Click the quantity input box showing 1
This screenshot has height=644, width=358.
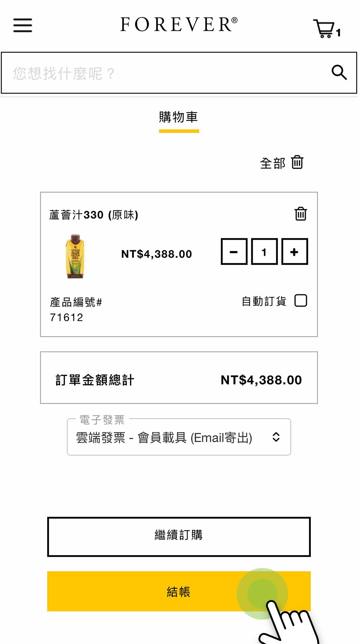[x=264, y=252]
